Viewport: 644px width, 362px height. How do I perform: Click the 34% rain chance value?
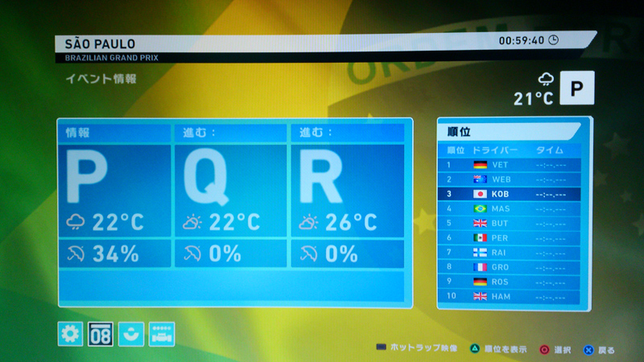click(115, 254)
